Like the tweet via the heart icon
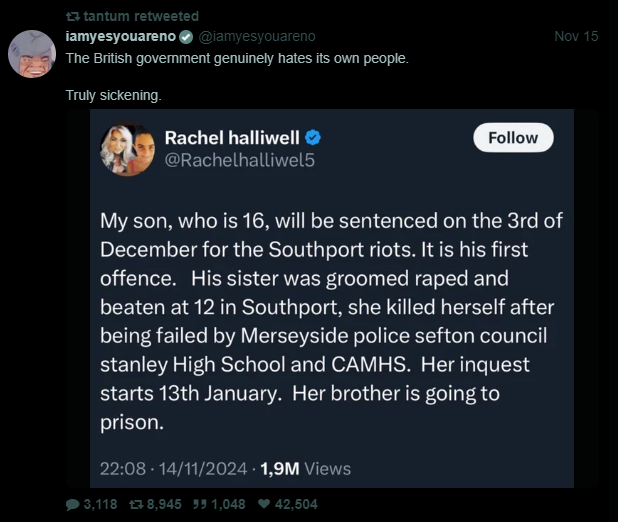This screenshot has width=618, height=522. 264,505
